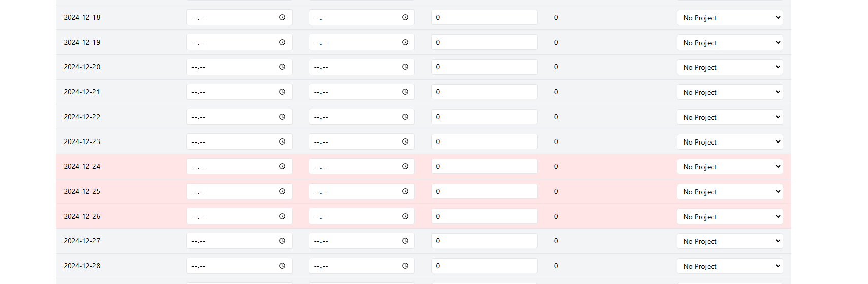Open end time clock picker for 2024-12-19
Viewport: 868px width, 284px height.
(x=405, y=42)
